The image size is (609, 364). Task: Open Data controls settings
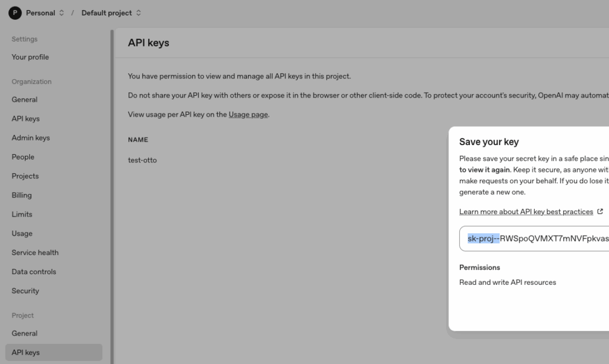pyautogui.click(x=34, y=272)
